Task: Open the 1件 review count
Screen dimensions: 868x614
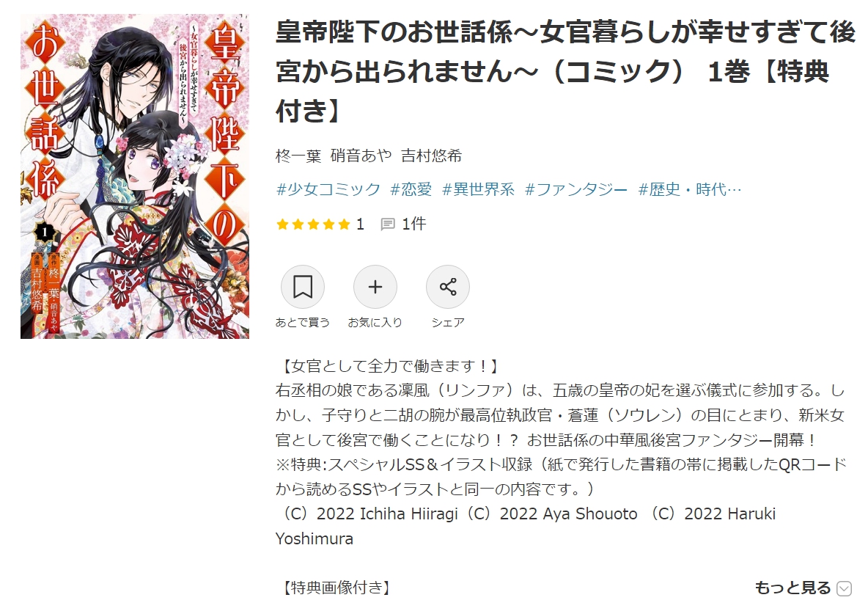Action: [x=414, y=224]
